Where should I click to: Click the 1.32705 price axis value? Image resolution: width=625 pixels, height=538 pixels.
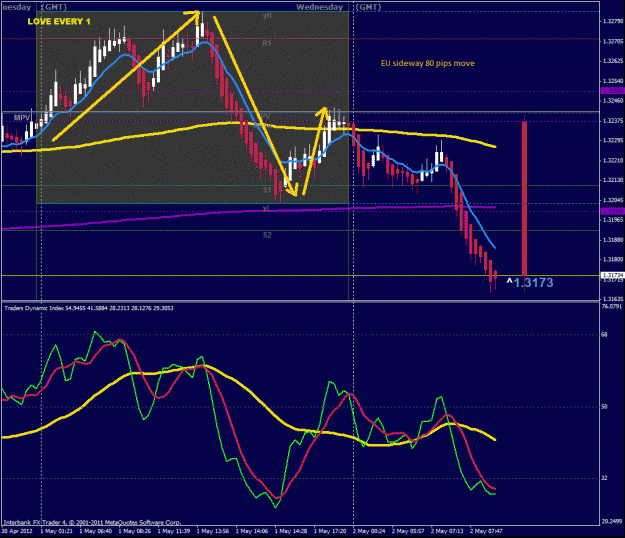click(x=613, y=41)
